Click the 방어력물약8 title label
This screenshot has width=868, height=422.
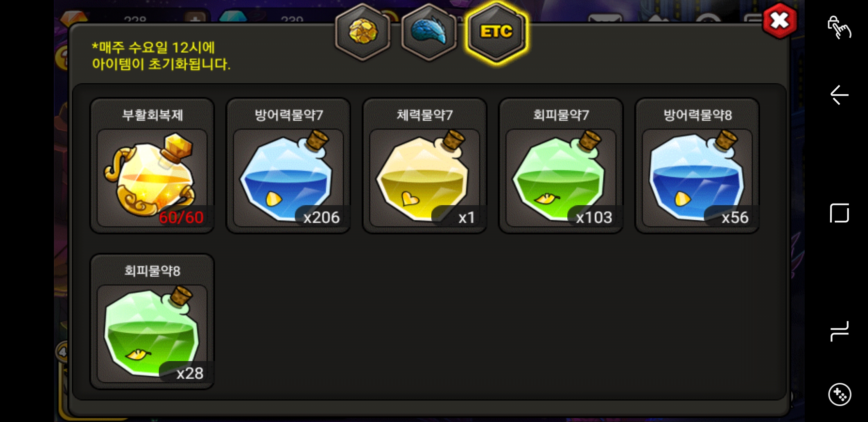point(698,115)
